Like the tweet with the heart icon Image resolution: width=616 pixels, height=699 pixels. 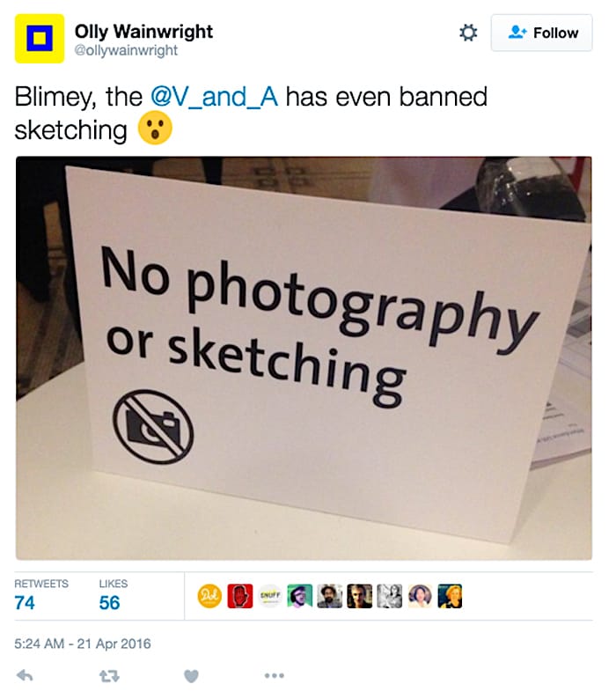click(191, 676)
